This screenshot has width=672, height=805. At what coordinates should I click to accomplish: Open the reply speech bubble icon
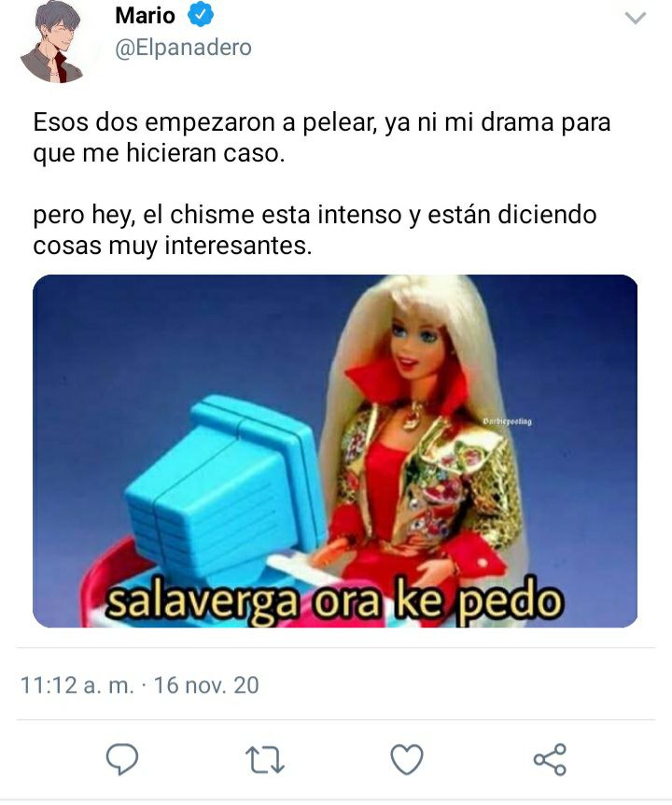(x=122, y=759)
